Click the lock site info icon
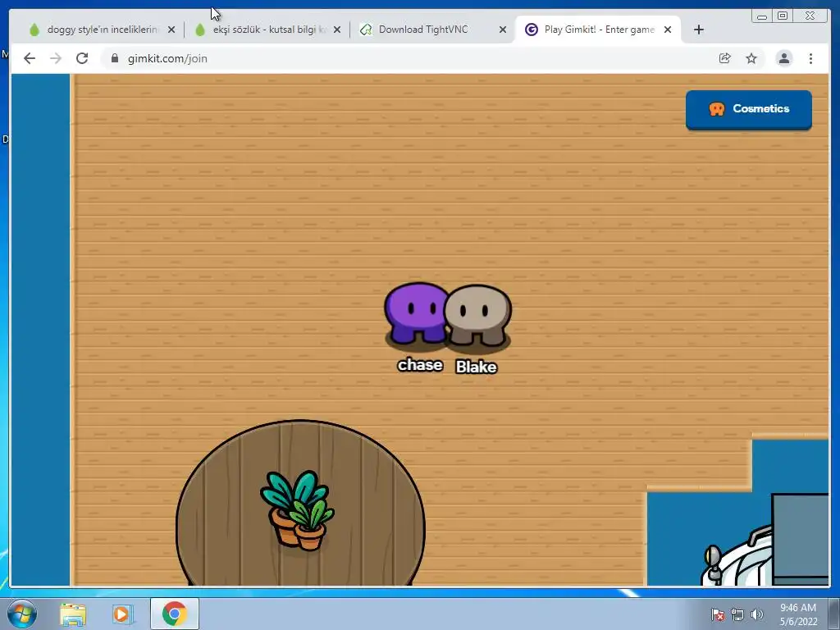This screenshot has width=840, height=630. pos(115,58)
